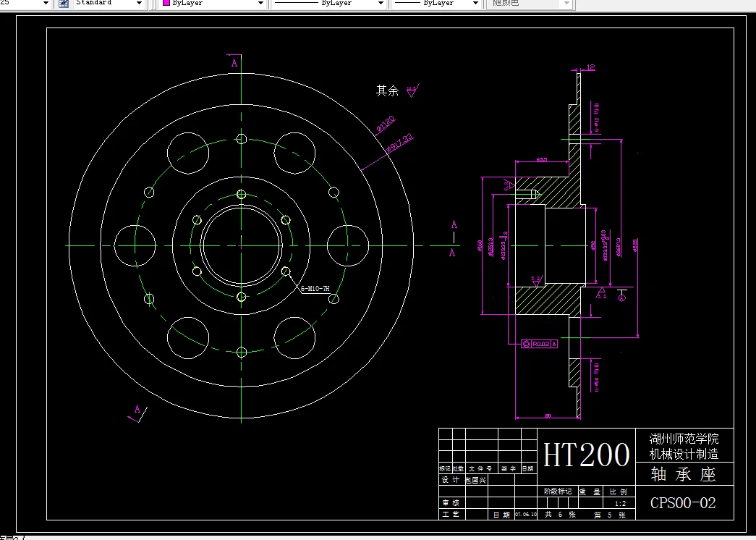Select the 1:2 scale value
Image resolution: width=756 pixels, height=540 pixels.
click(621, 504)
